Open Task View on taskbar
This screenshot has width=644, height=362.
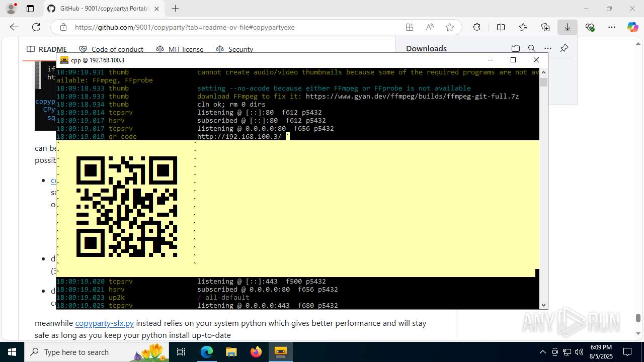click(182, 352)
